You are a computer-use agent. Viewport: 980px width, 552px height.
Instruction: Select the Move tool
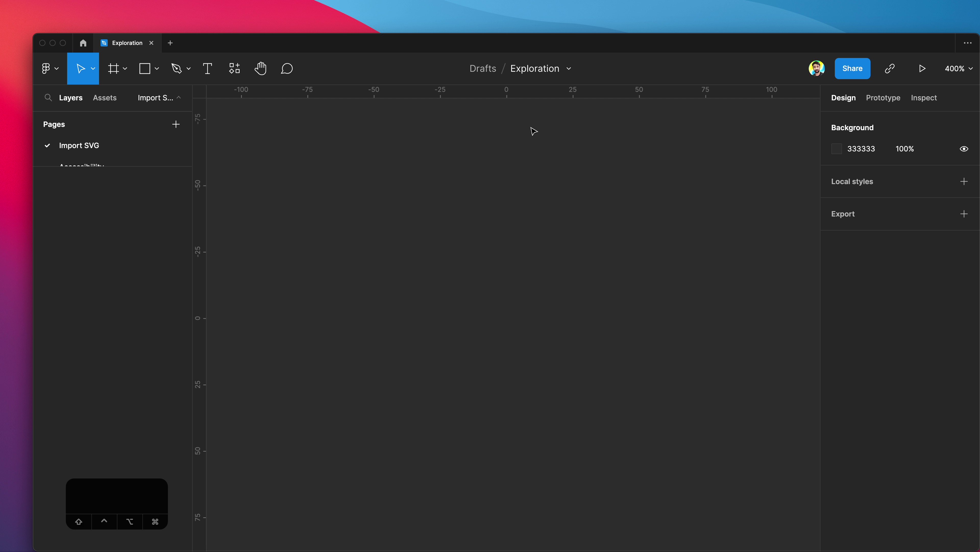(x=80, y=68)
